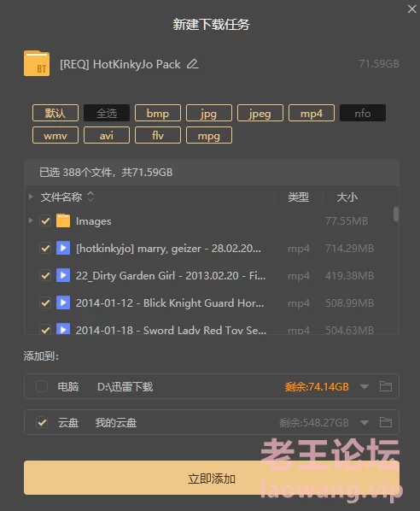This screenshot has height=511, width=420.
Task: Click the pencil icon to rename the task
Action: click(x=192, y=64)
